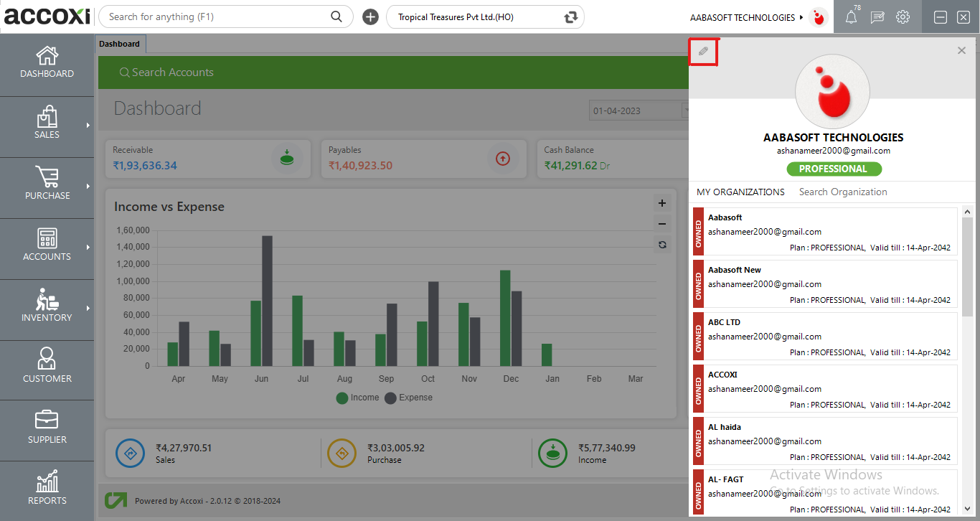The height and width of the screenshot is (521, 980).
Task: Select the AL- FAGT organization entry
Action: pos(825,493)
